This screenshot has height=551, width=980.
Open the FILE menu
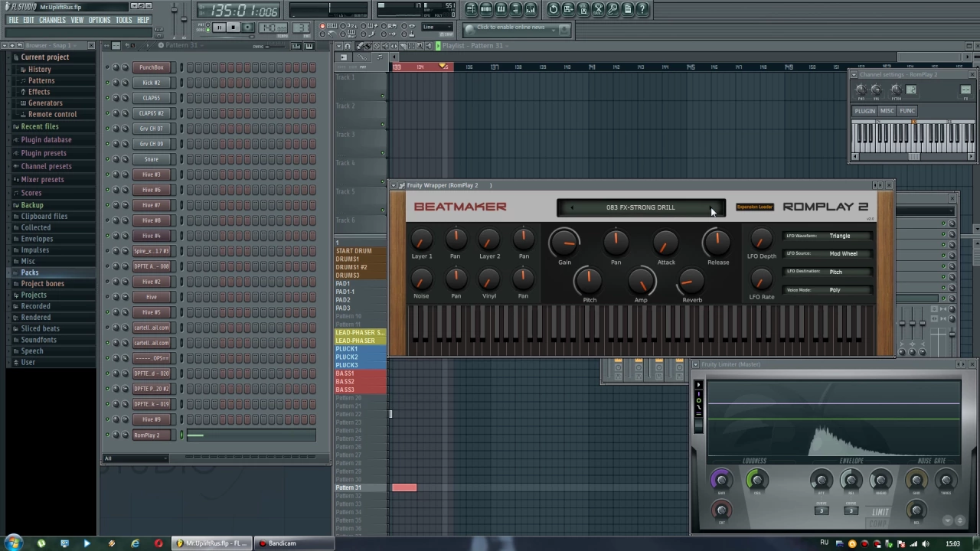pos(13,20)
